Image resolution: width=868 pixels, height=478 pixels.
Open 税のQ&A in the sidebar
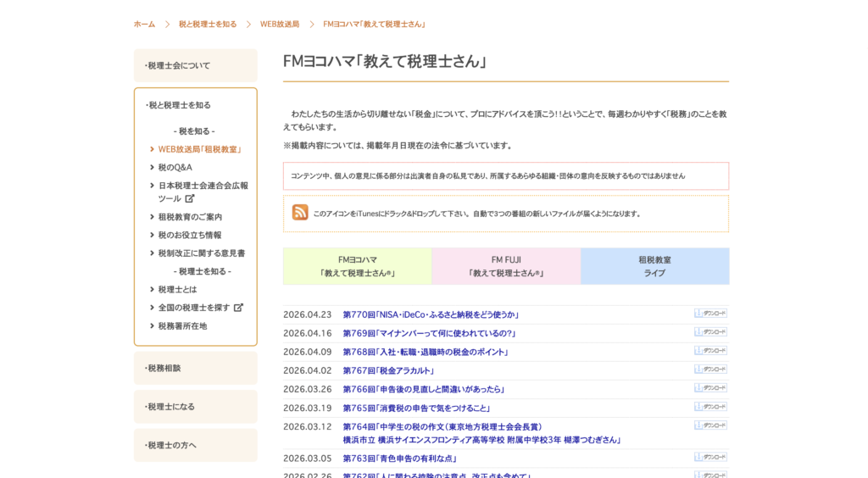[175, 167]
